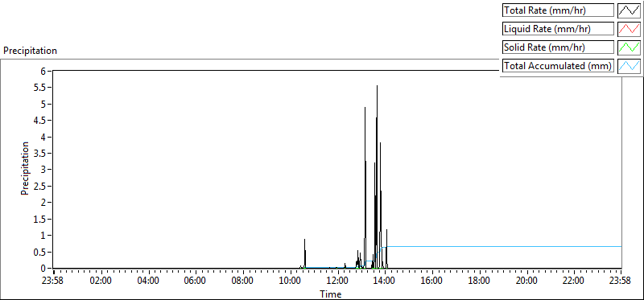Select the Total Accumulated (mm) legend label
This screenshot has height=300, width=644.
(x=558, y=66)
